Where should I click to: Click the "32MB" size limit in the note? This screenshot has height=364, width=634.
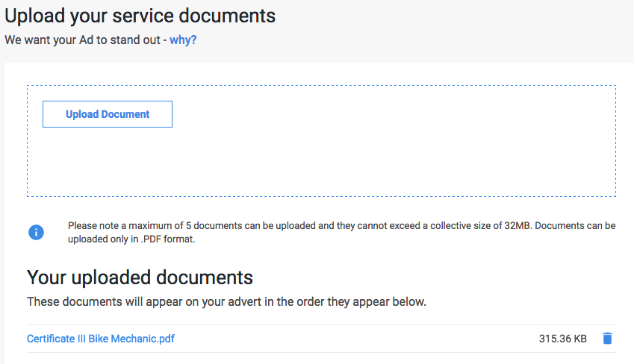pos(518,225)
